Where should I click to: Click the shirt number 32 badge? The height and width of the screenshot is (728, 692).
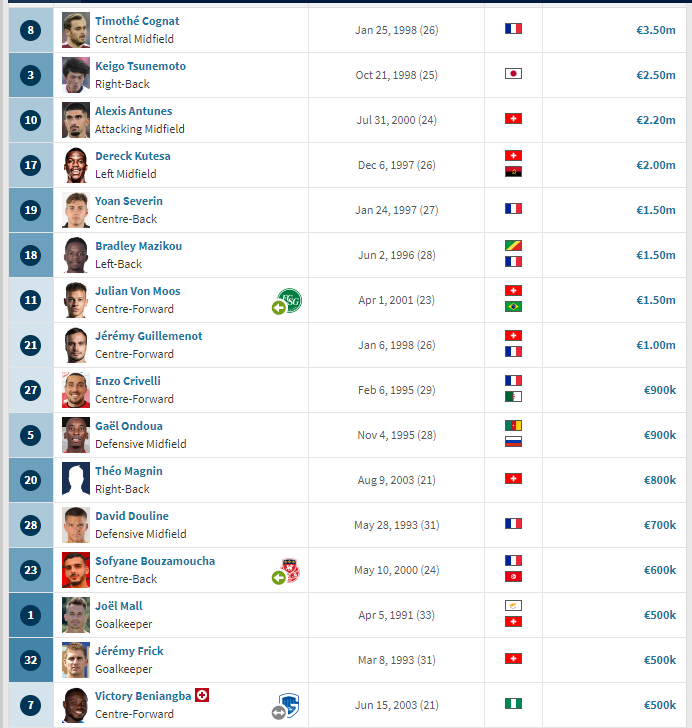[x=31, y=660]
